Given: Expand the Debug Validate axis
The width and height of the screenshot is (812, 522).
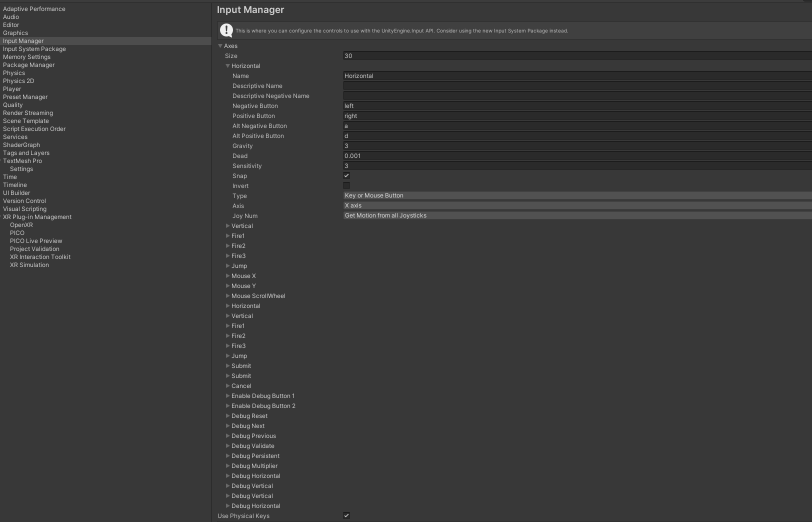Looking at the screenshot, I should coord(227,446).
